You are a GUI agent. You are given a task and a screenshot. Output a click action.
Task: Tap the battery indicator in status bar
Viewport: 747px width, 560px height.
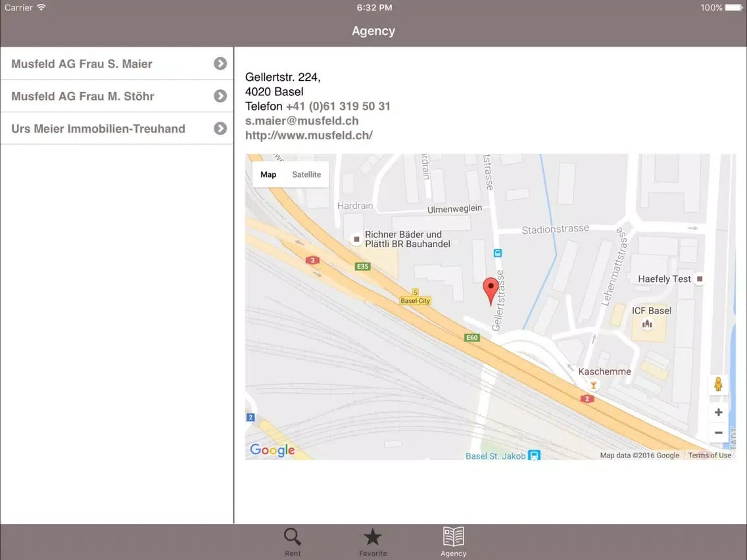click(x=734, y=8)
